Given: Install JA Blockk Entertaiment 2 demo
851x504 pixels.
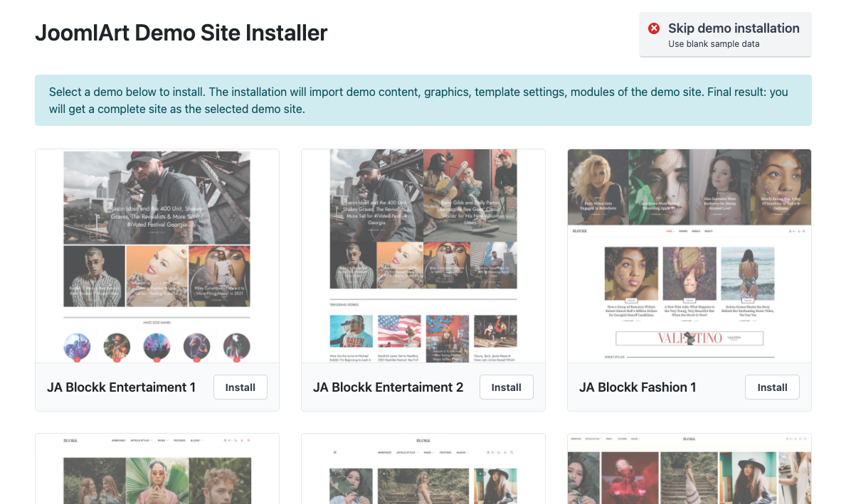Looking at the screenshot, I should click(x=506, y=387).
